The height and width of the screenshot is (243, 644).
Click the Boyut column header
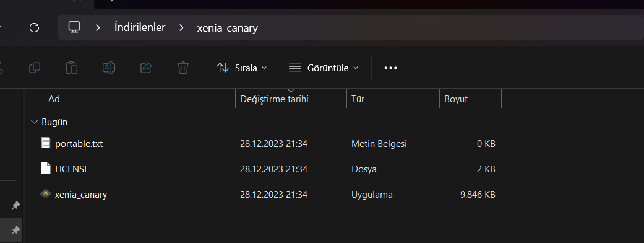(x=456, y=99)
